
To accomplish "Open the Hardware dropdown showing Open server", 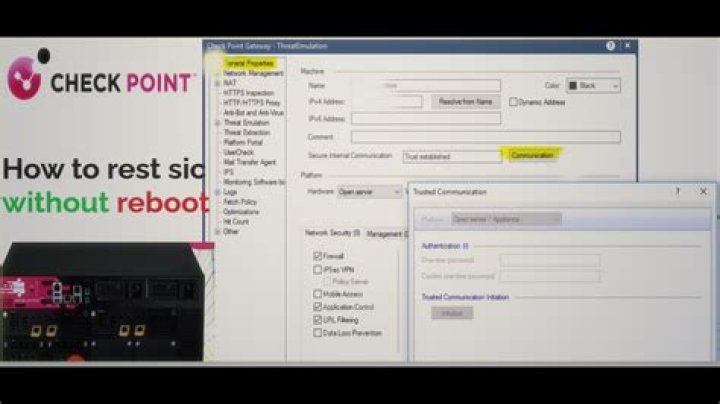I will [369, 191].
